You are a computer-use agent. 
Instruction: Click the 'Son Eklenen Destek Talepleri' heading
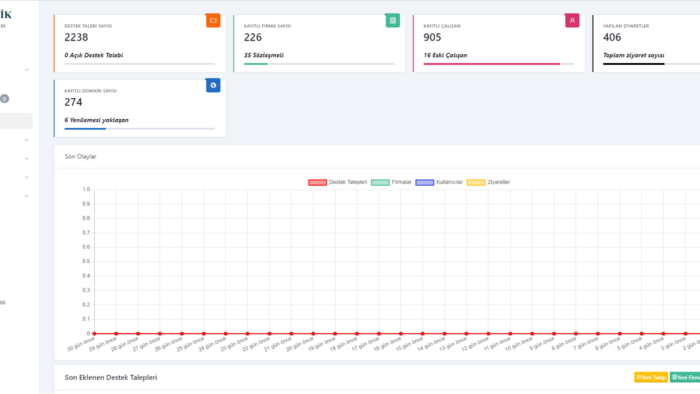111,377
